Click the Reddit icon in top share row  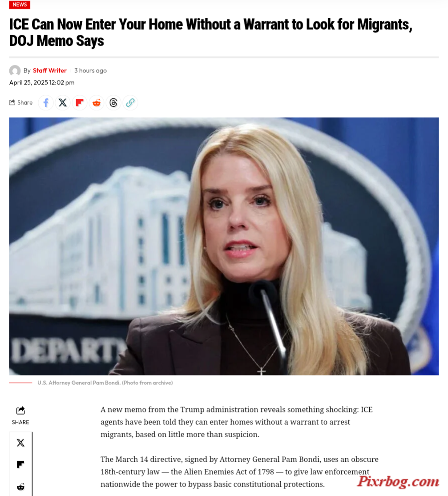click(97, 103)
